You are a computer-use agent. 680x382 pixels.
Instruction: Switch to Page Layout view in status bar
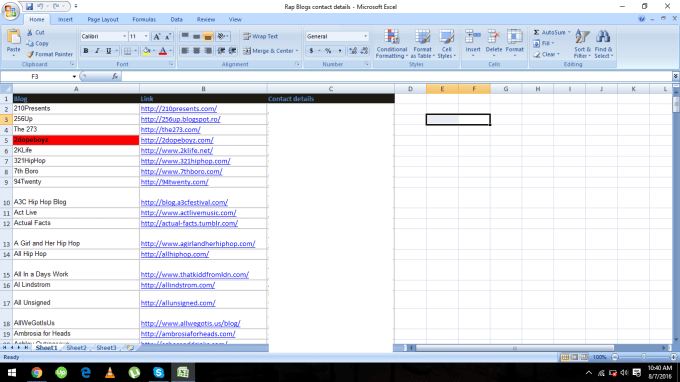pyautogui.click(x=575, y=357)
